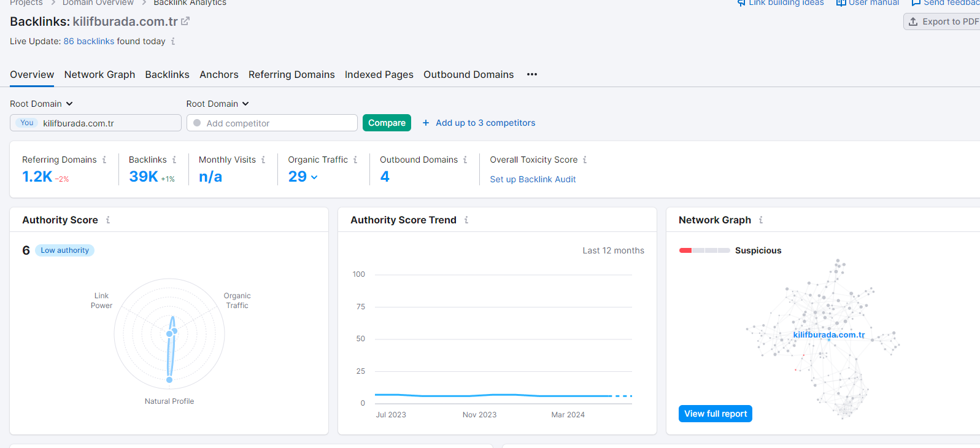Show info for Outbound Domains metric

(465, 160)
